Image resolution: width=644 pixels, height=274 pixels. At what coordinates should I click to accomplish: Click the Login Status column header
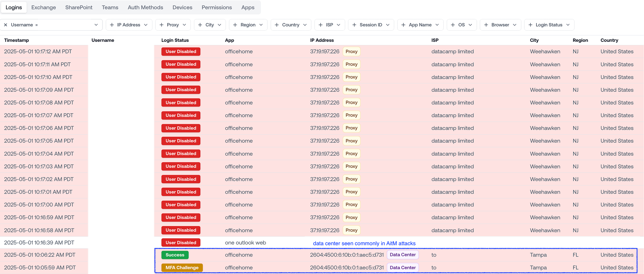pos(175,40)
